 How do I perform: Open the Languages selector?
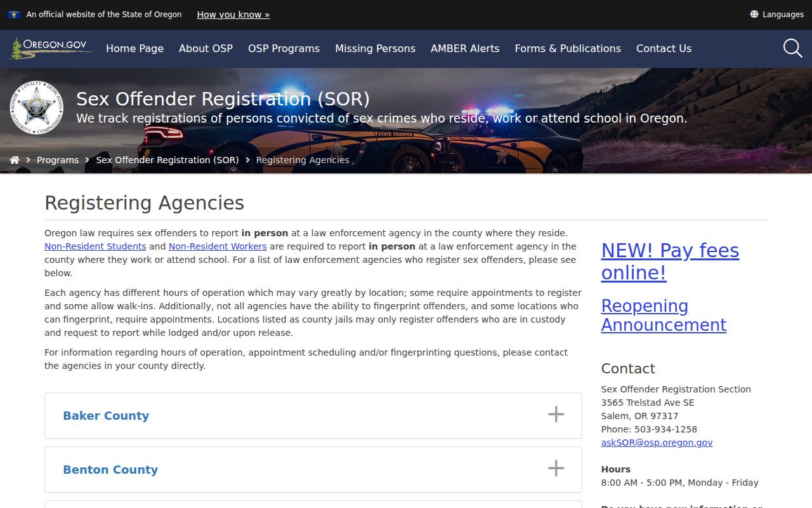[x=777, y=14]
